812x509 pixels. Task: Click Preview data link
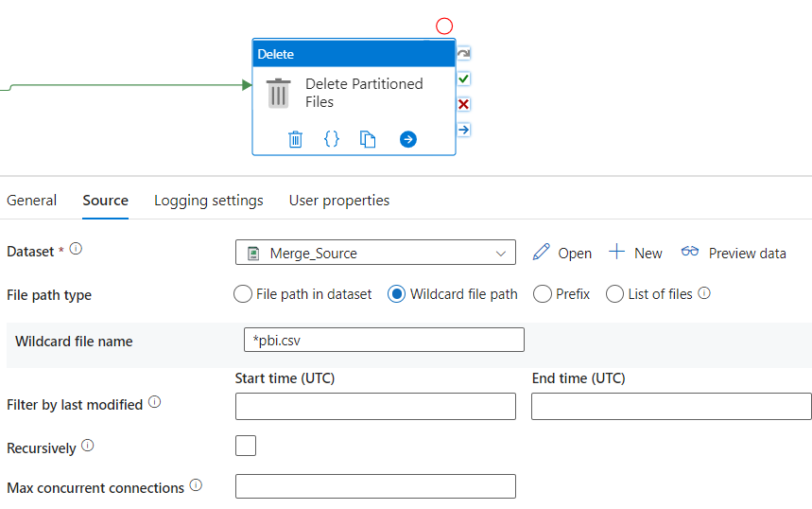click(x=734, y=253)
